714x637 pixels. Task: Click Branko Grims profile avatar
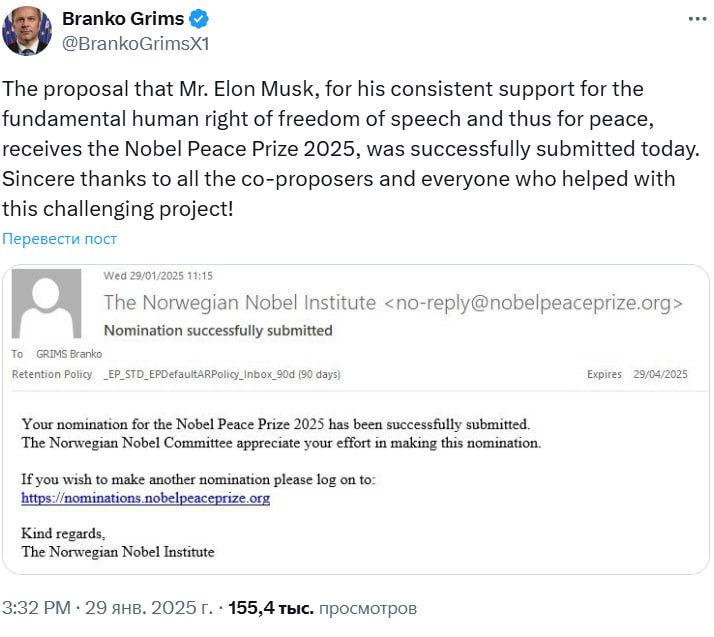[27, 31]
